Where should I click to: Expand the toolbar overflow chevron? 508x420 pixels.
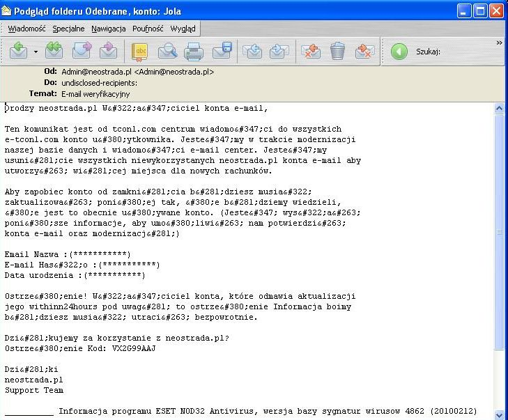tap(499, 42)
